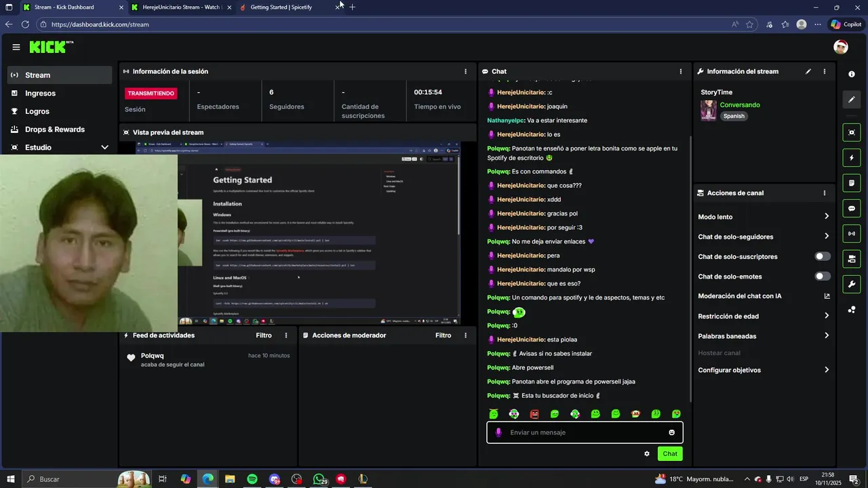Open Windows Start menu
868x488 pixels.
(11, 479)
